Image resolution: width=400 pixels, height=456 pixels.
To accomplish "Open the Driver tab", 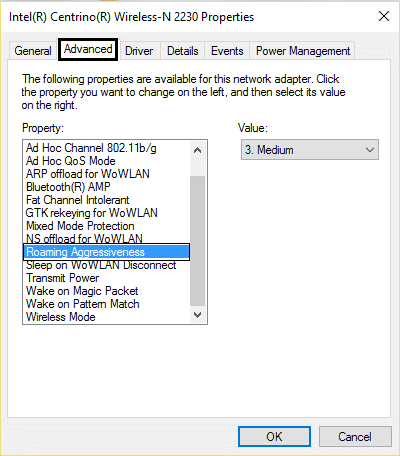I will coord(139,51).
